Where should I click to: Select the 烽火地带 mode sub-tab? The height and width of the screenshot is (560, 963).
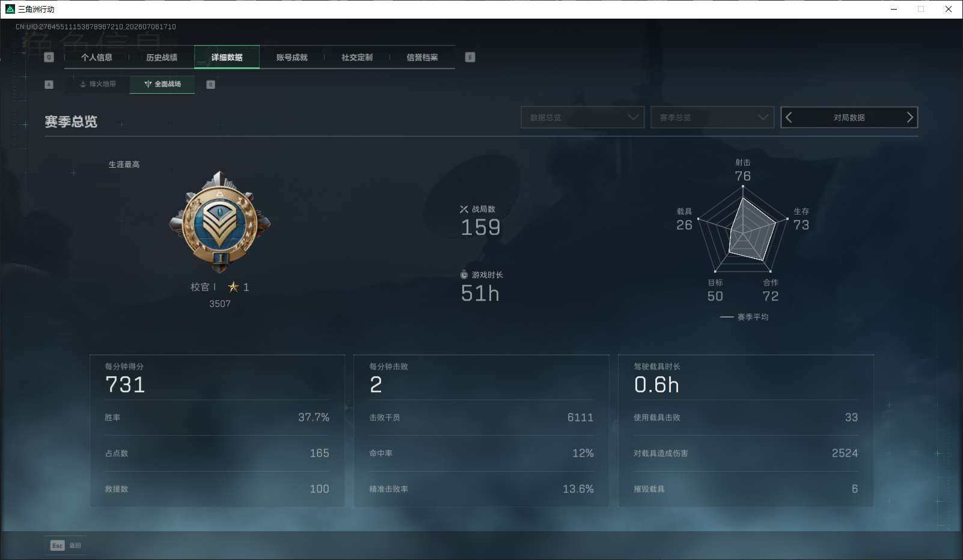click(97, 84)
